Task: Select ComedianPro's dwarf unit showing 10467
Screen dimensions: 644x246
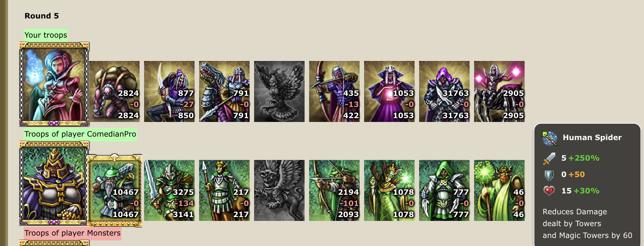Action: coord(114,191)
